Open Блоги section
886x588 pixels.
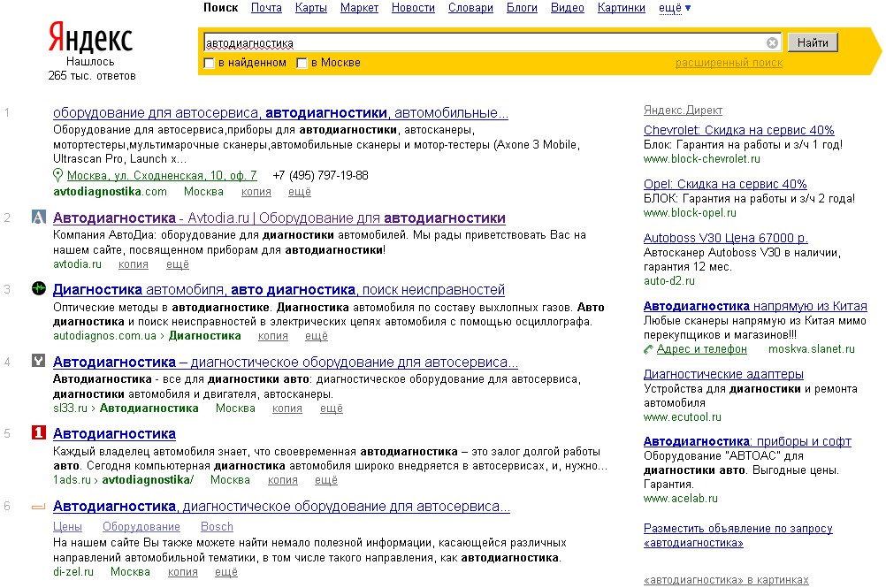522,8
